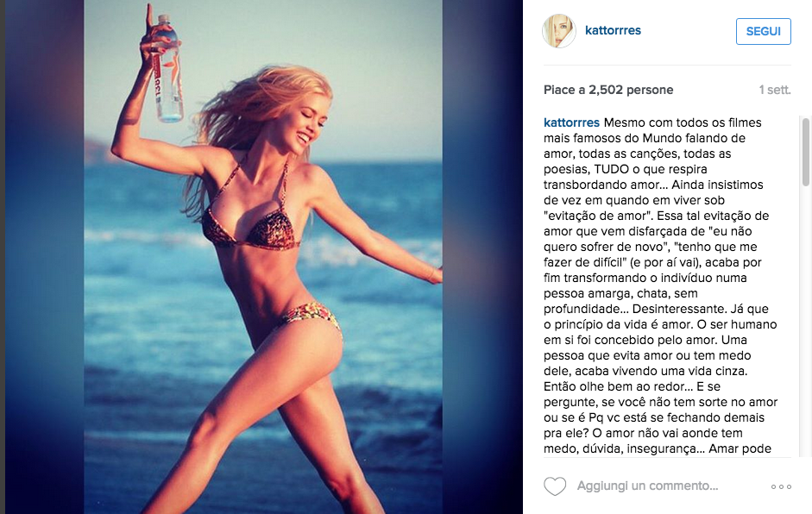
Task: Open the 1 sett. timestamp link
Action: point(775,90)
